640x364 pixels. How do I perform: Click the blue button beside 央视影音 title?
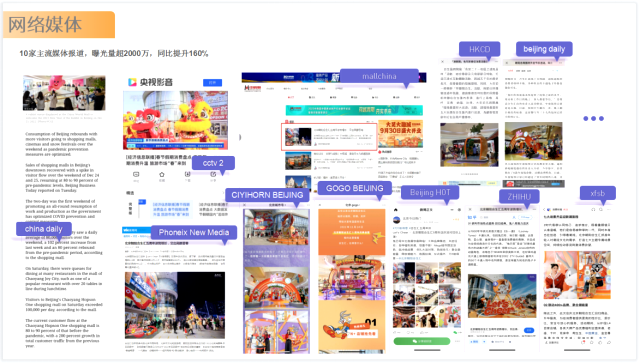pos(212,82)
